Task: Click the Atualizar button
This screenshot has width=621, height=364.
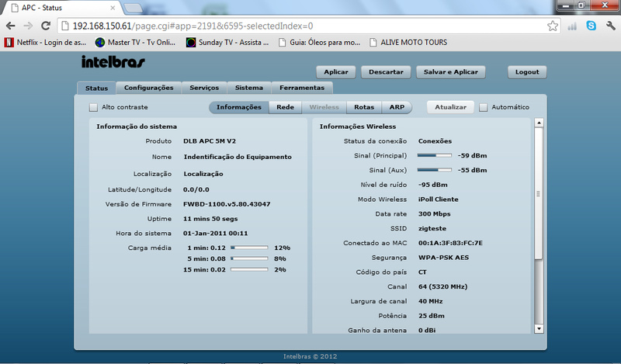Action: coord(450,107)
